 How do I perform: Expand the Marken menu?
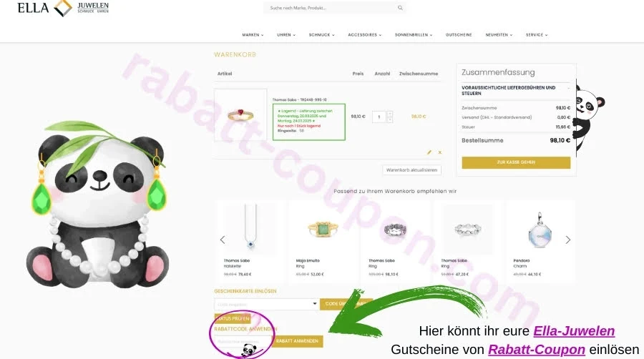pos(253,35)
